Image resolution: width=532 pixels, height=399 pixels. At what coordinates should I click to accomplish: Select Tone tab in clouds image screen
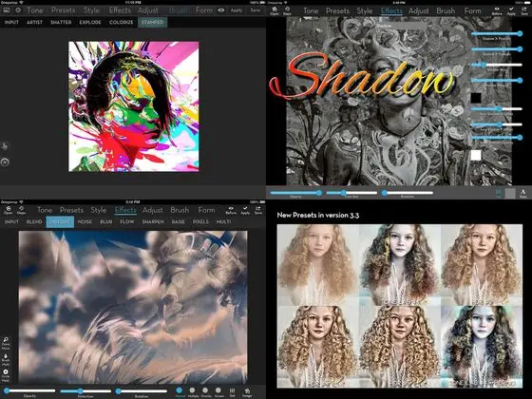pos(45,210)
